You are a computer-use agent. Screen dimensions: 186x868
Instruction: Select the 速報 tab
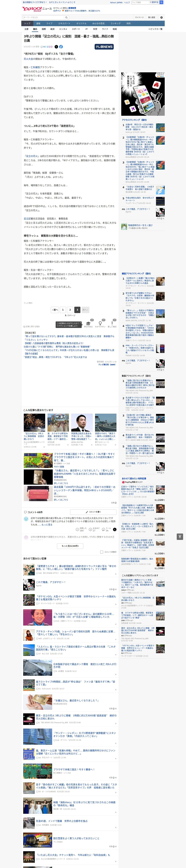tap(38, 24)
